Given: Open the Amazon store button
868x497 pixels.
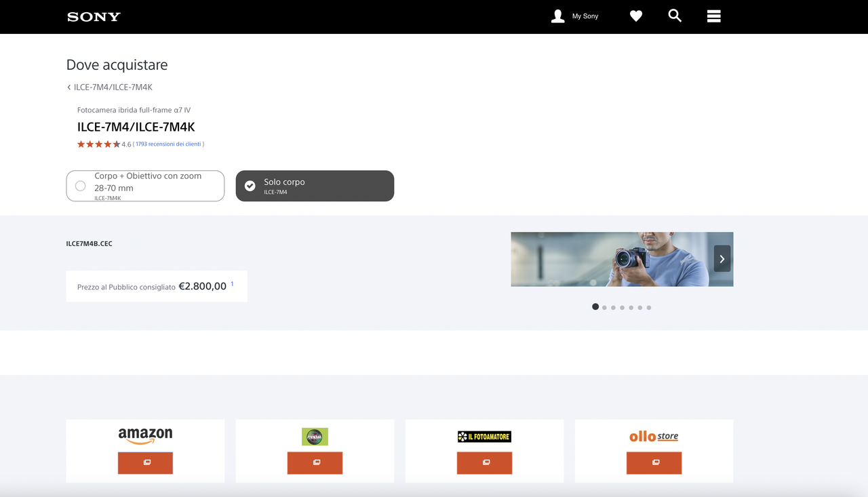Looking at the screenshot, I should click(x=145, y=462).
